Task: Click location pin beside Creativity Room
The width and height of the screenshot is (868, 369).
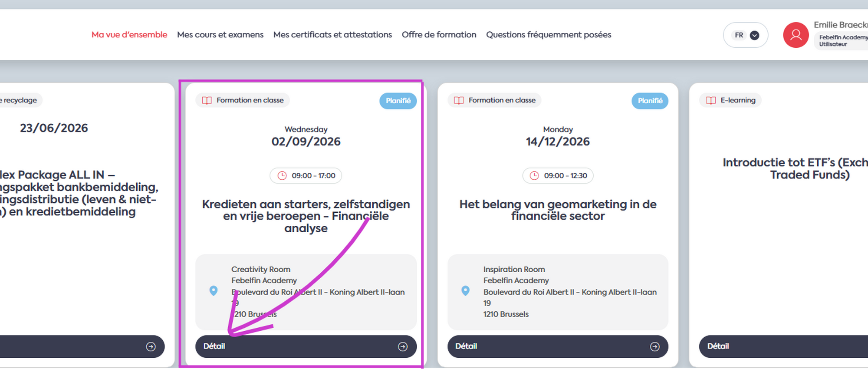Action: point(213,290)
